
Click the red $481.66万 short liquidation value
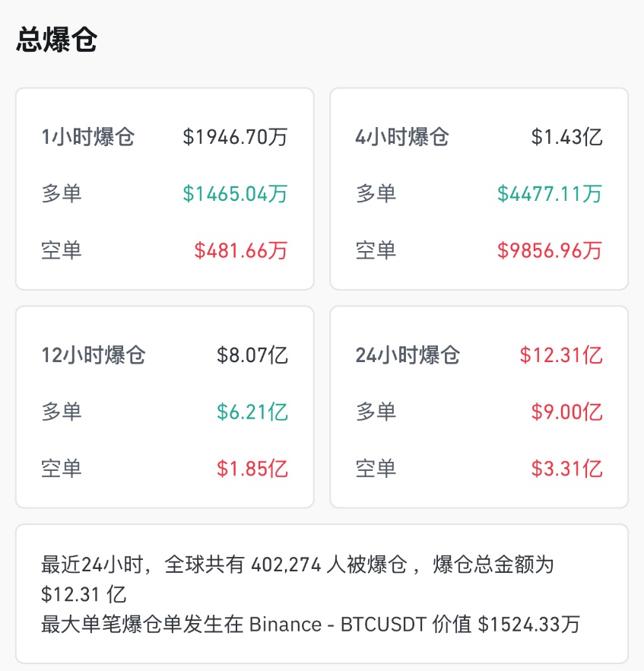[241, 250]
